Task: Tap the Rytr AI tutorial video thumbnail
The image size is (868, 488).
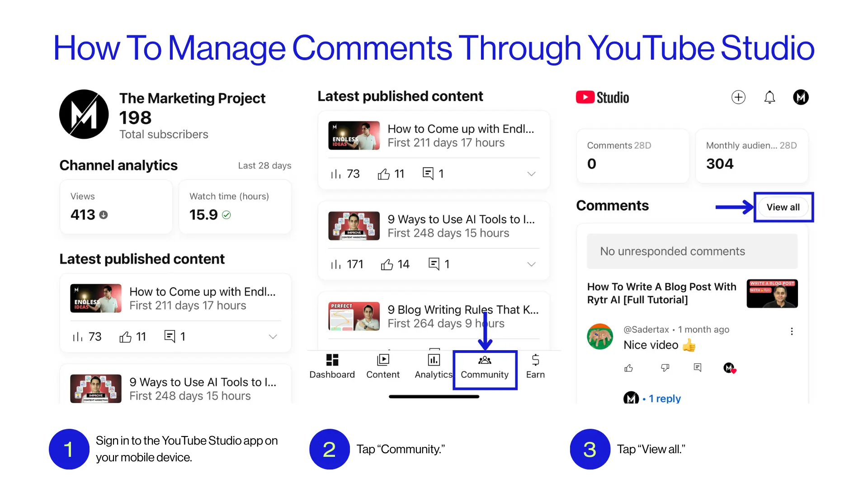Action: pyautogui.click(x=772, y=294)
